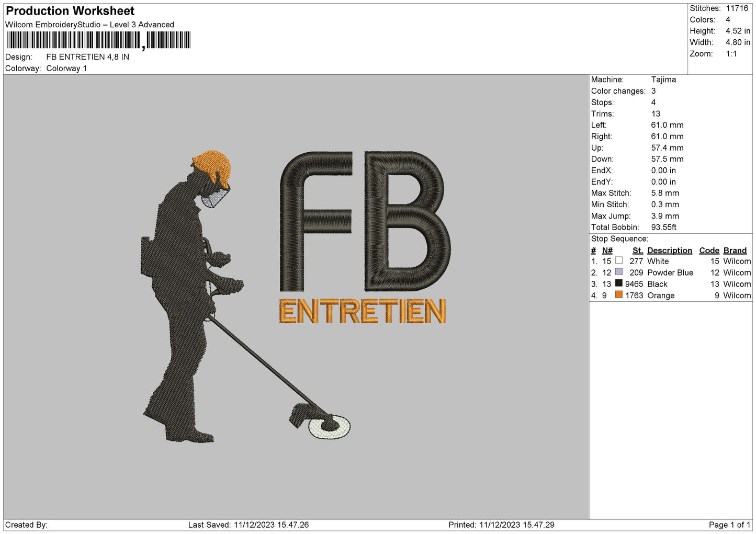This screenshot has height=534, width=756.
Task: Click the Max Jump value '3.9 mm'
Action: [665, 216]
